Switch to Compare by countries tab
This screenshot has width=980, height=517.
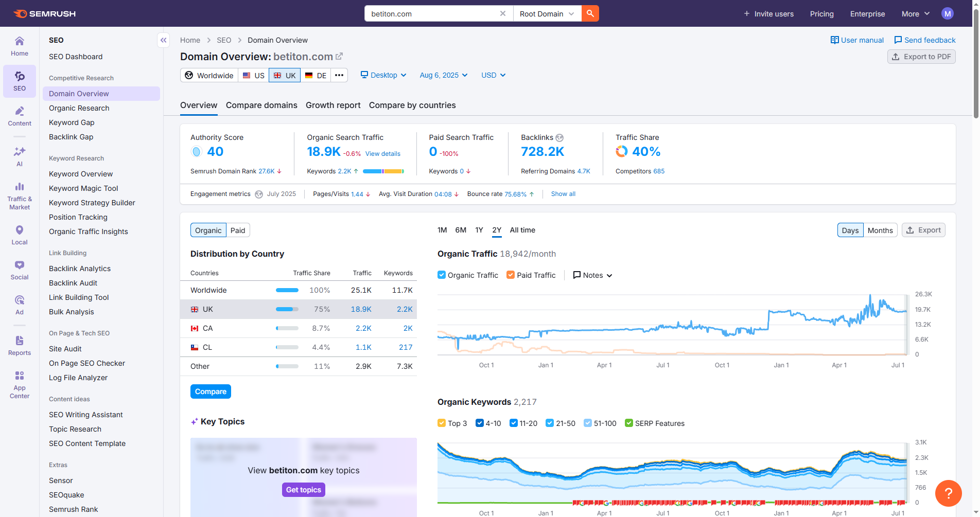tap(412, 105)
